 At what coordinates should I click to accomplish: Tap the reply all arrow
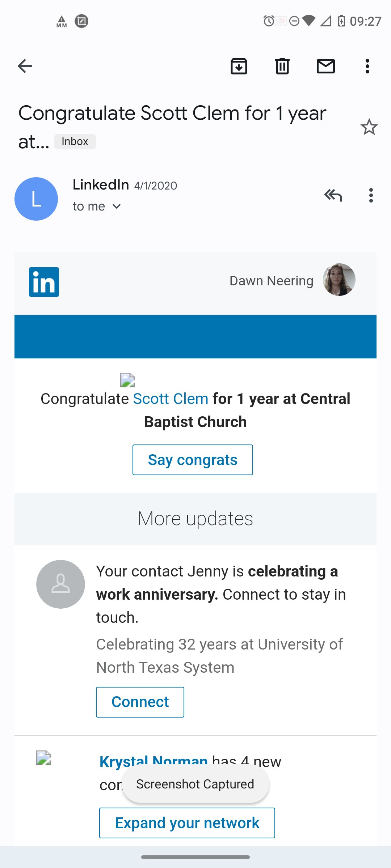click(x=333, y=195)
